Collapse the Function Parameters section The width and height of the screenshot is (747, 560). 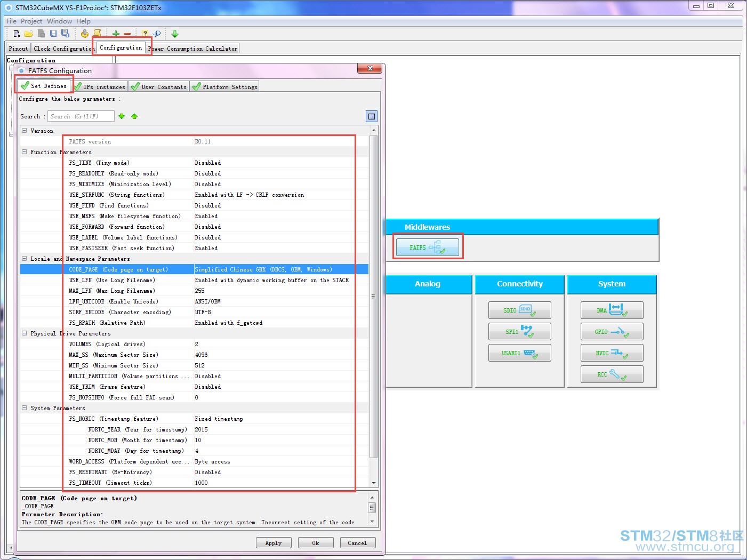(24, 151)
